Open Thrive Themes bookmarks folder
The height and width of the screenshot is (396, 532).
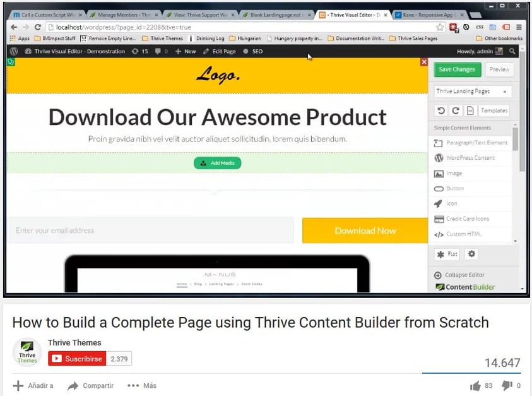(x=163, y=39)
